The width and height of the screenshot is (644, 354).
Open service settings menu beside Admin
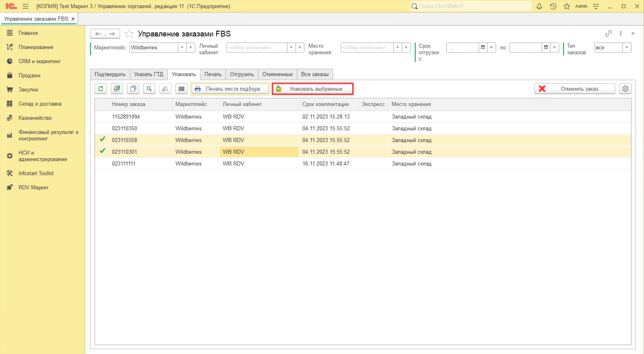(x=596, y=6)
